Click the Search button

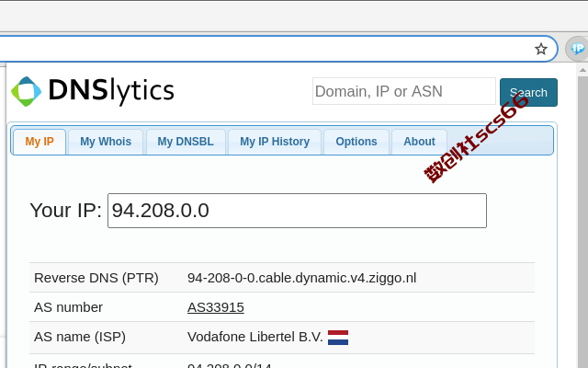click(x=528, y=92)
